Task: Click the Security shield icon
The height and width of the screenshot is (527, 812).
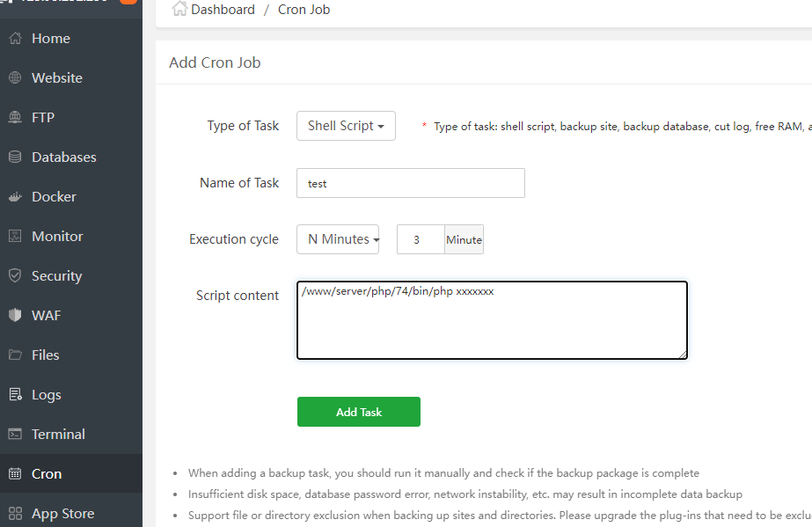Action: [x=15, y=276]
